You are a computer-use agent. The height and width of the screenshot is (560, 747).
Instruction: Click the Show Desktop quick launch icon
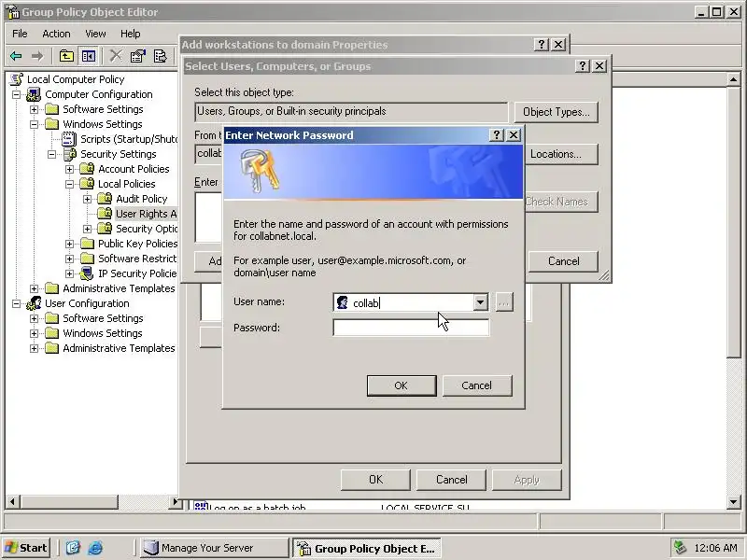click(x=73, y=548)
